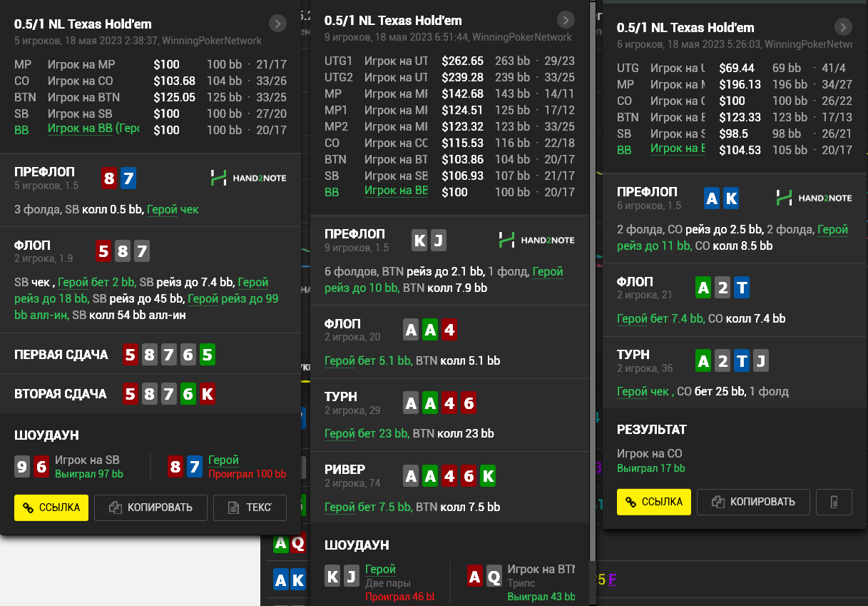Click yellow ССЫЛКА button in the 6-player hand
Image resolution: width=868 pixels, height=606 pixels.
654,502
